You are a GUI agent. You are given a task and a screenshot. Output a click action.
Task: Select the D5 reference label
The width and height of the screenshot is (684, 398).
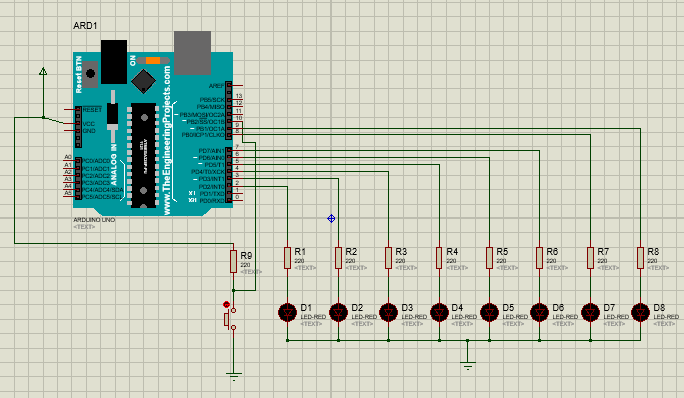coord(508,308)
